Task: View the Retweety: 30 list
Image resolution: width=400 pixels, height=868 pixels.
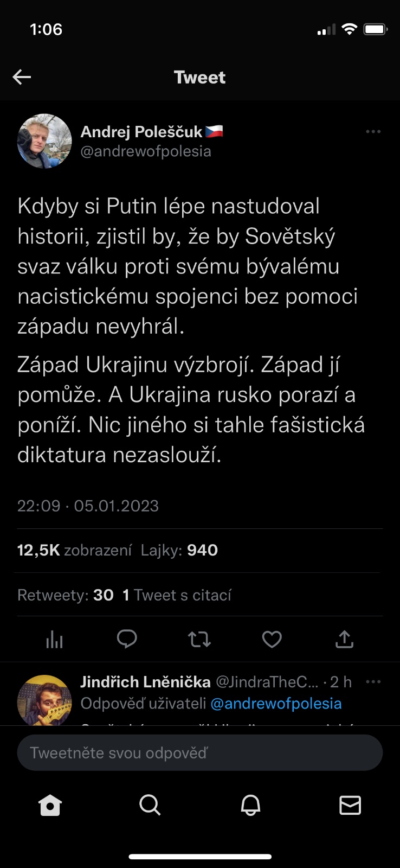Action: click(x=66, y=595)
